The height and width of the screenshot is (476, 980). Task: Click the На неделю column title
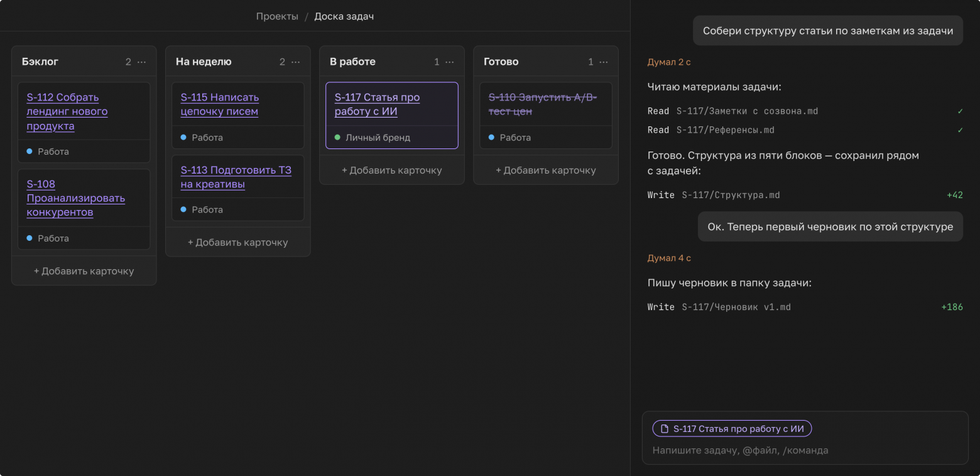coord(204,62)
